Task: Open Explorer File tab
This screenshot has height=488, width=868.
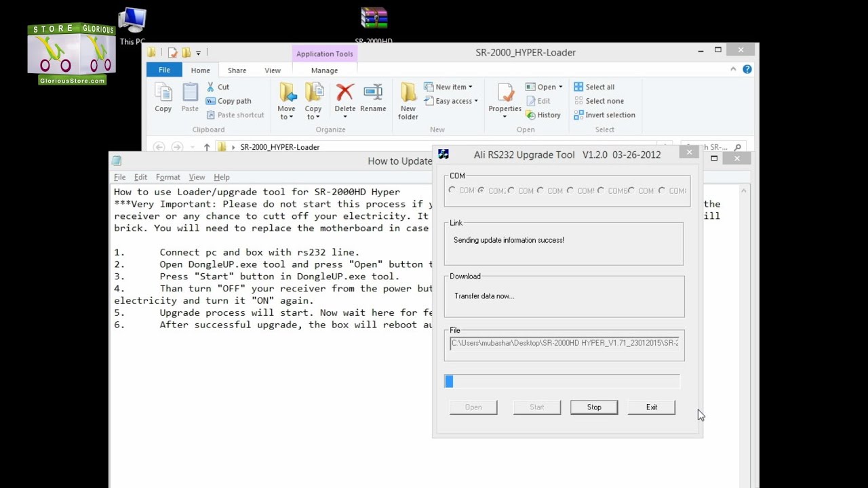Action: [164, 70]
